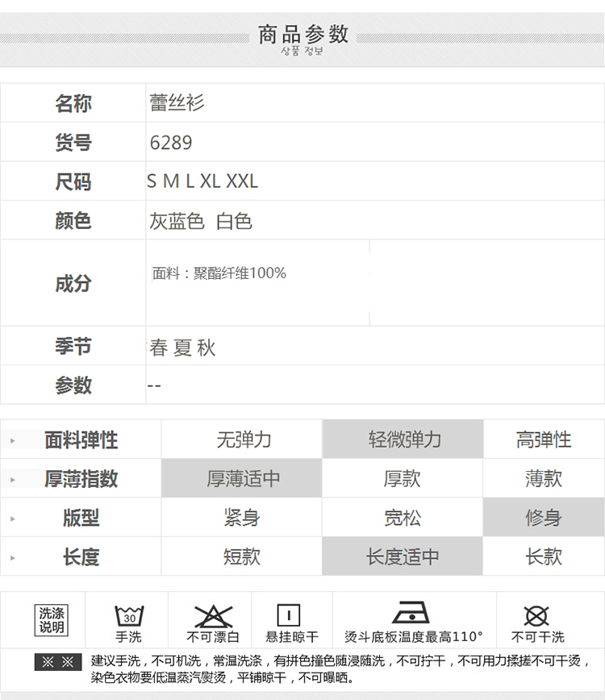605x700 pixels.
Task: Click the arrow bullet beside 长度
Action: pyautogui.click(x=13, y=557)
